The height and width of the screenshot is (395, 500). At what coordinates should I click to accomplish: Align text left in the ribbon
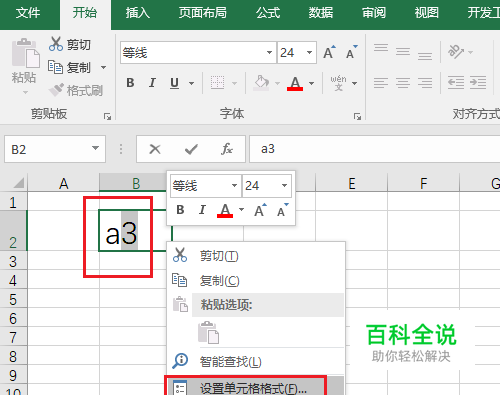click(381, 83)
